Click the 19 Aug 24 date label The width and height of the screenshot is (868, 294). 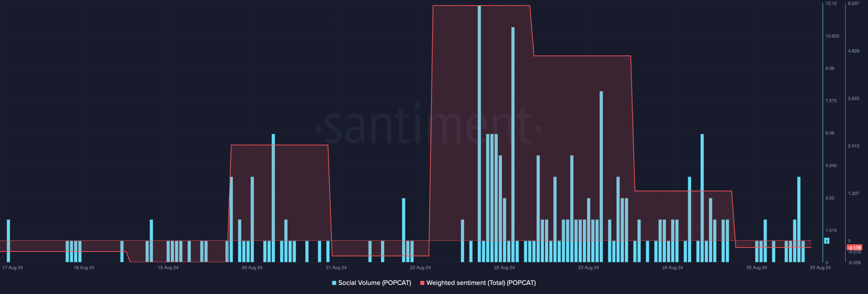(x=168, y=268)
